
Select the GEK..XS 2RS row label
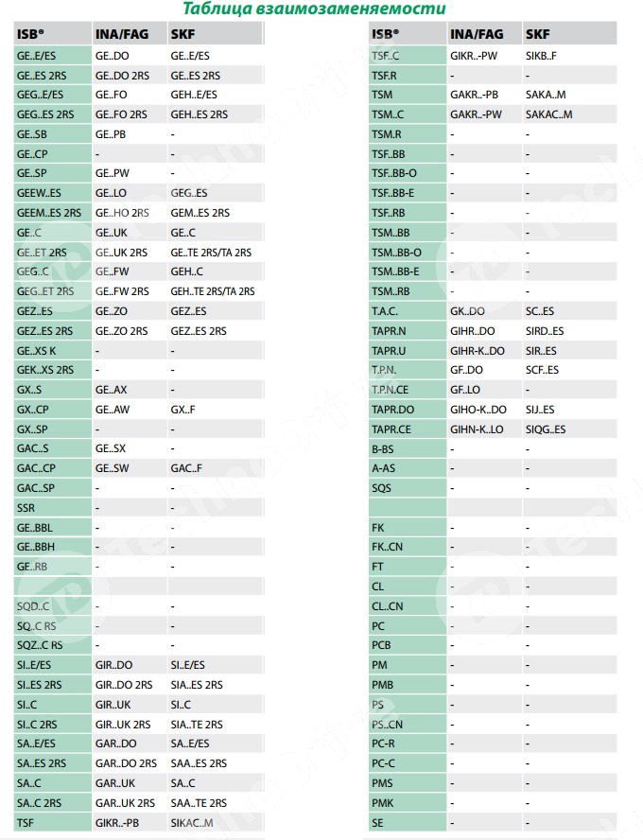(45, 370)
